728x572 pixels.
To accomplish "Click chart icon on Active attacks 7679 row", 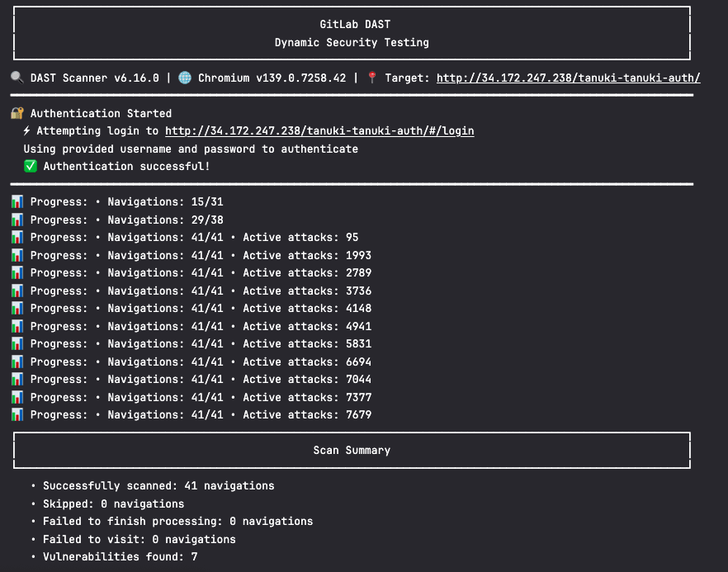I will coord(17,415).
